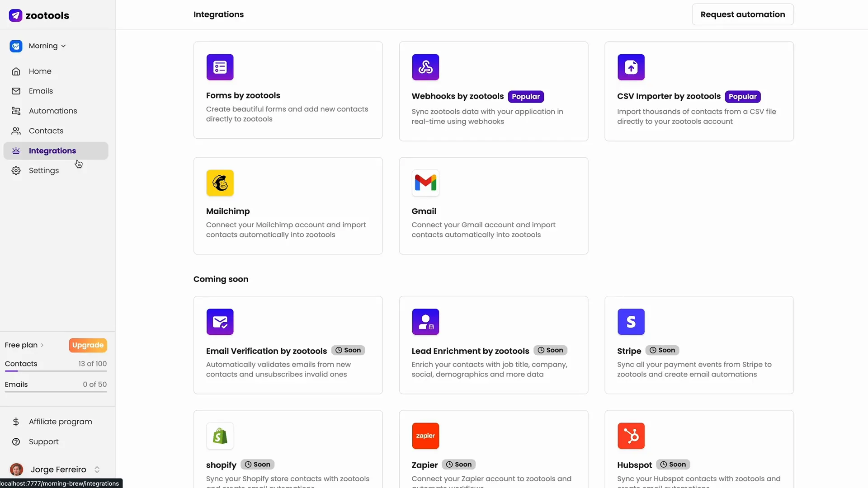Click Jorge Ferreiro's profile avatar
Screen dimensions: 868x488
click(17, 469)
